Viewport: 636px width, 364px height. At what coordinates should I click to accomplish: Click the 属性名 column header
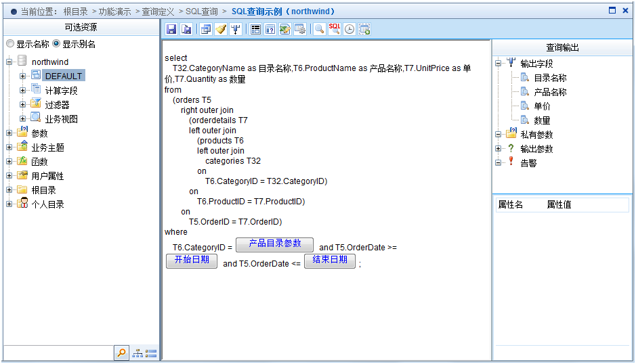coord(510,205)
